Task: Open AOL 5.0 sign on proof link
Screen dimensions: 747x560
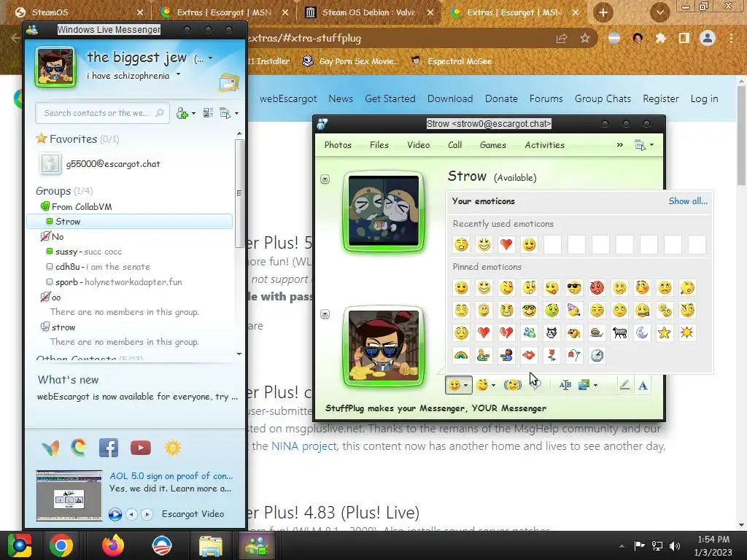Action: [x=171, y=475]
